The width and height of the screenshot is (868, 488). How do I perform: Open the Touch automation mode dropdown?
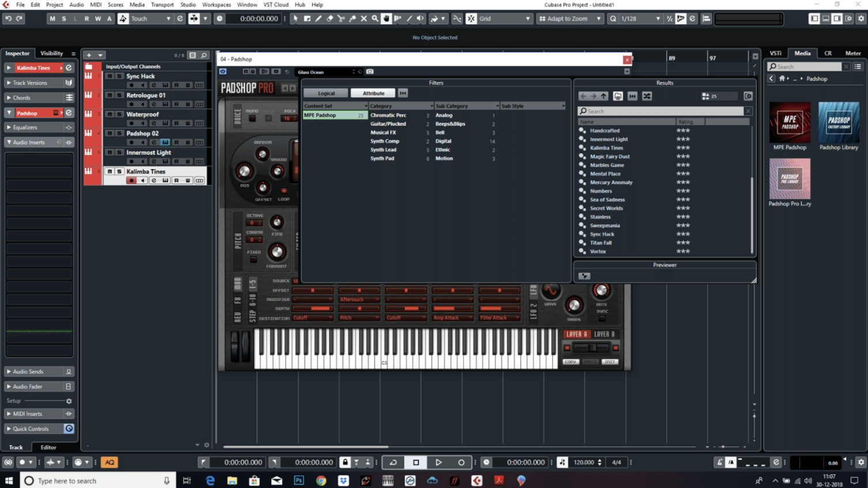(151, 18)
